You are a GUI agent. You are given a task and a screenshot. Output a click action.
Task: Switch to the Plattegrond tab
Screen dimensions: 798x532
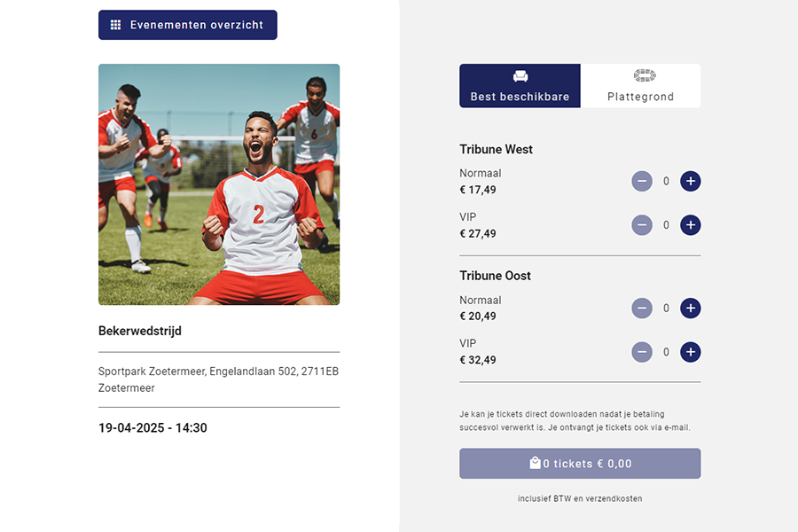point(640,87)
